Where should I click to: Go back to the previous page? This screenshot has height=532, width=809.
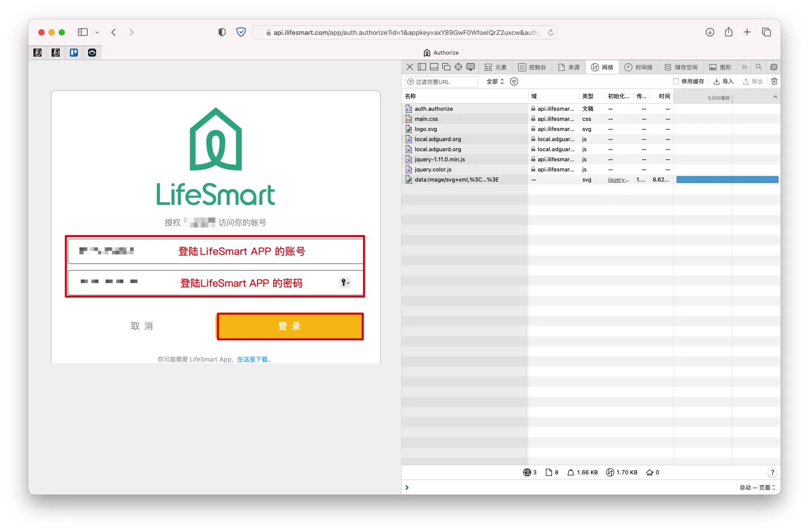point(114,32)
